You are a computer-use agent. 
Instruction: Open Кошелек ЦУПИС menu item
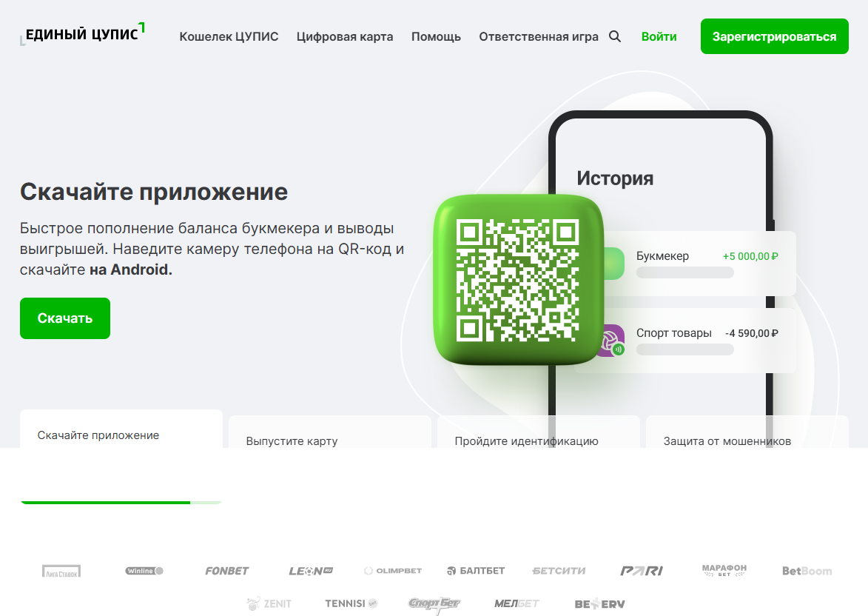(x=229, y=36)
